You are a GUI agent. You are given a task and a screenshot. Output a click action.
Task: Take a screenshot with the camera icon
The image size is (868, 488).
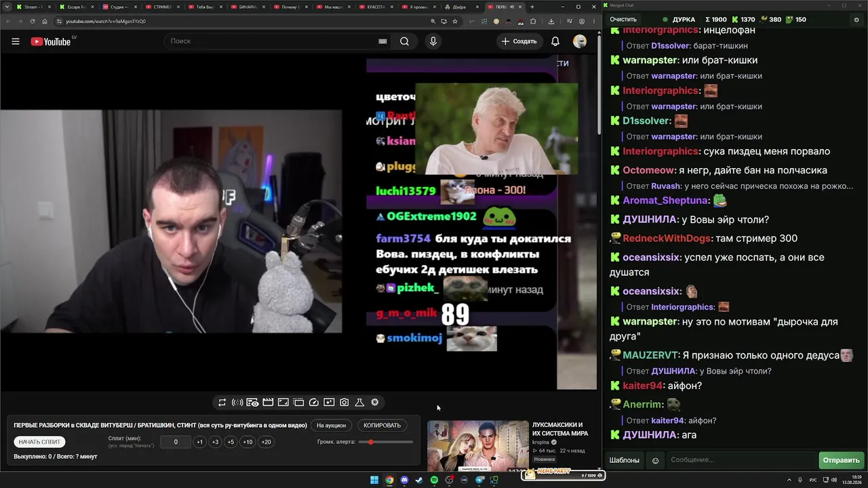pyautogui.click(x=344, y=403)
